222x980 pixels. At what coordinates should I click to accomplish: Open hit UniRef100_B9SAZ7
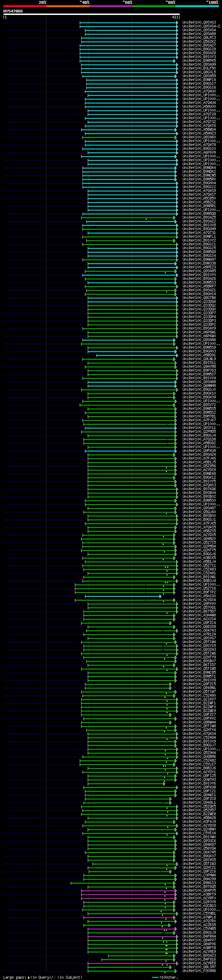pos(199,45)
